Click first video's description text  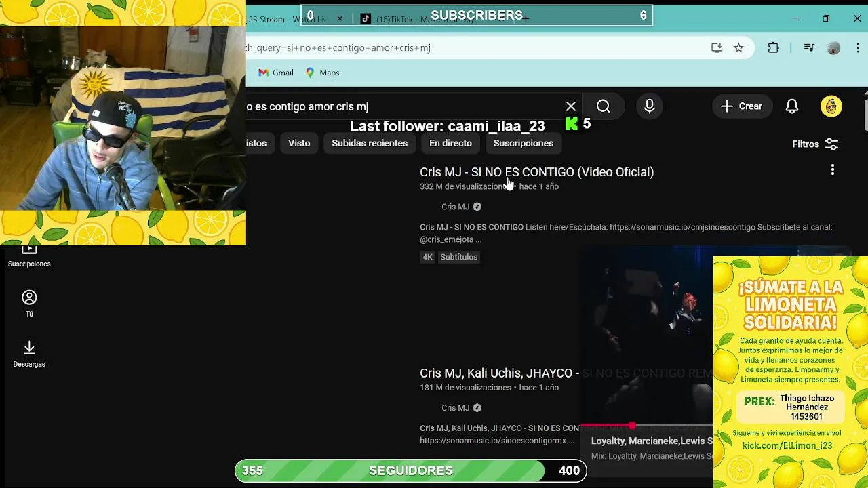coord(626,233)
